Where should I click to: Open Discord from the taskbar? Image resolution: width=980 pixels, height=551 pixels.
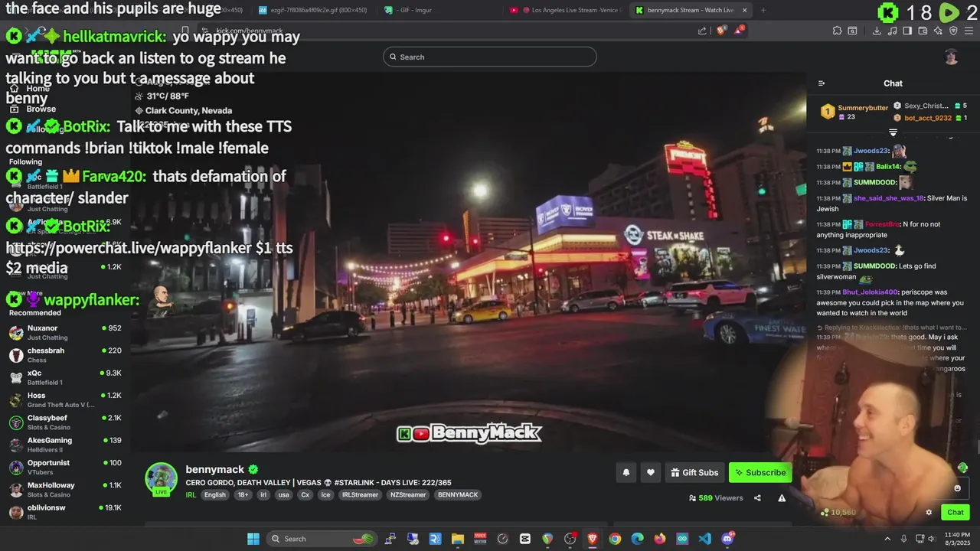[x=727, y=539]
